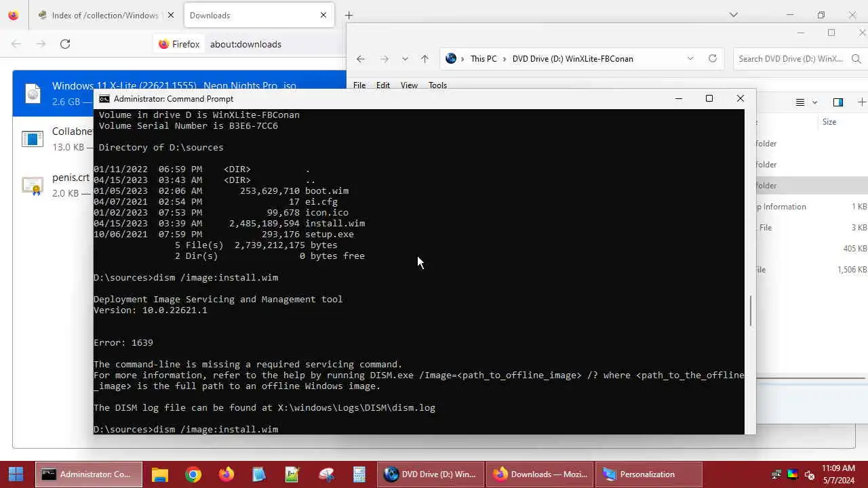Open Firefox list all tabs dropdown
This screenshot has height=488, width=868.
point(733,15)
